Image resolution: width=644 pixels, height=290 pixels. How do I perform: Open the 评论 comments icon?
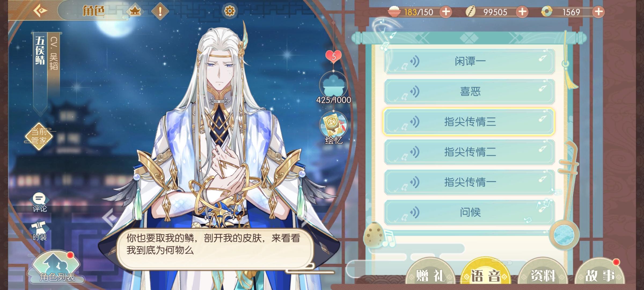(39, 202)
